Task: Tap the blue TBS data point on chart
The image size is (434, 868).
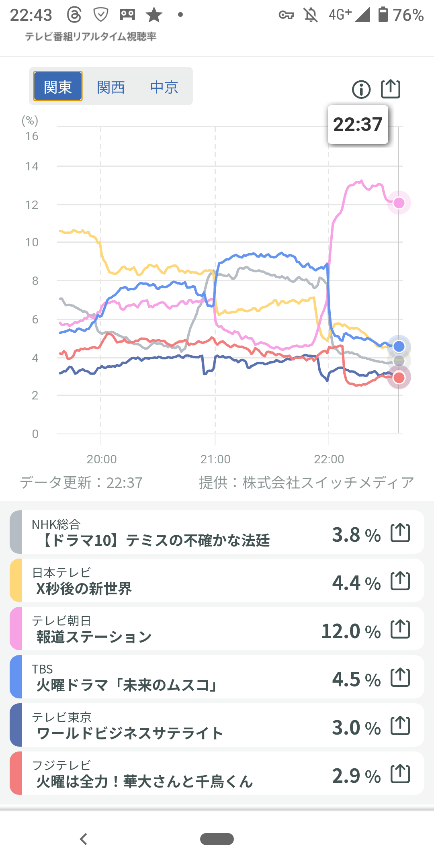Action: click(x=399, y=346)
